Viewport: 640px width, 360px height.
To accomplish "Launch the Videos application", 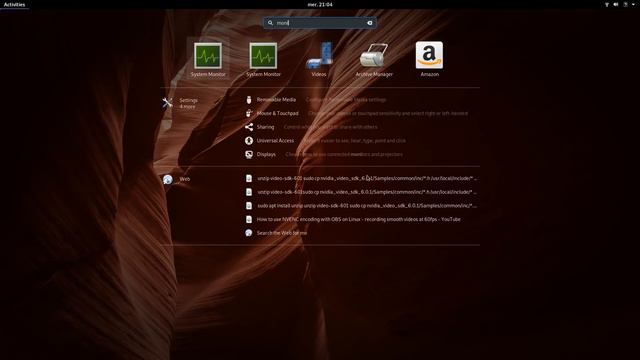I will point(319,58).
